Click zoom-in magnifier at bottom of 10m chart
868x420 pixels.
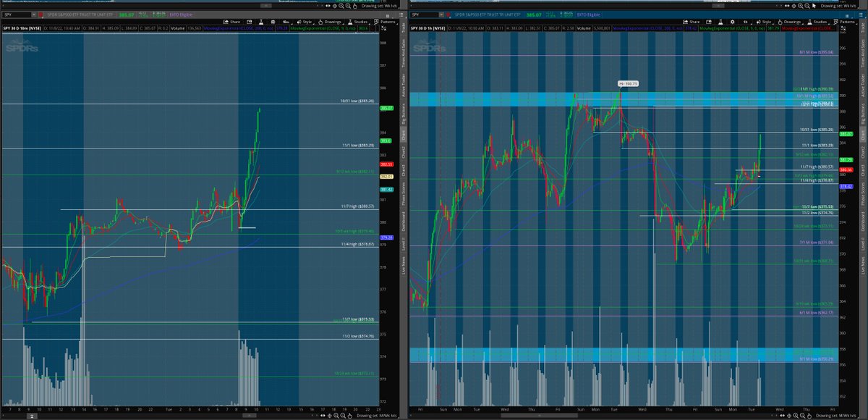pos(336,416)
